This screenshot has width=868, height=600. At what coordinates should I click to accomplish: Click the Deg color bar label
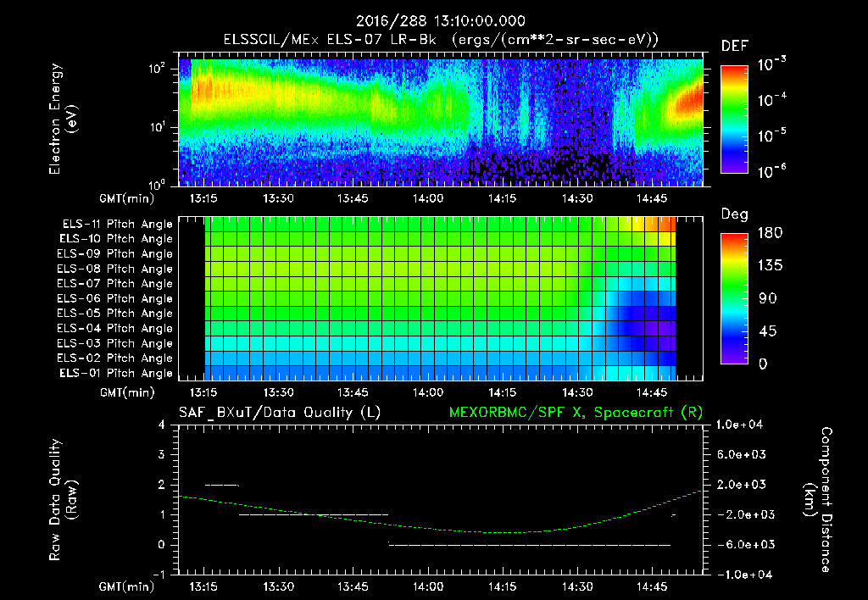point(735,214)
